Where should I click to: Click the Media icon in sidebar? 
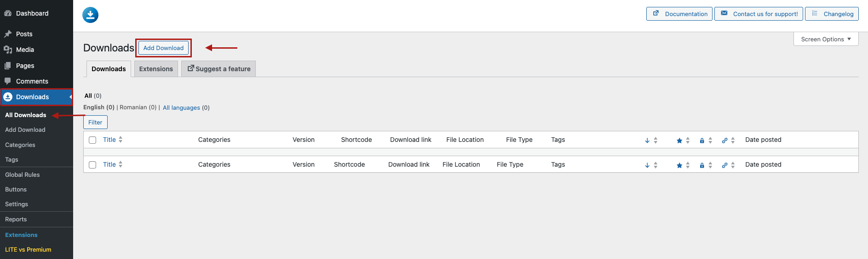pos(8,50)
